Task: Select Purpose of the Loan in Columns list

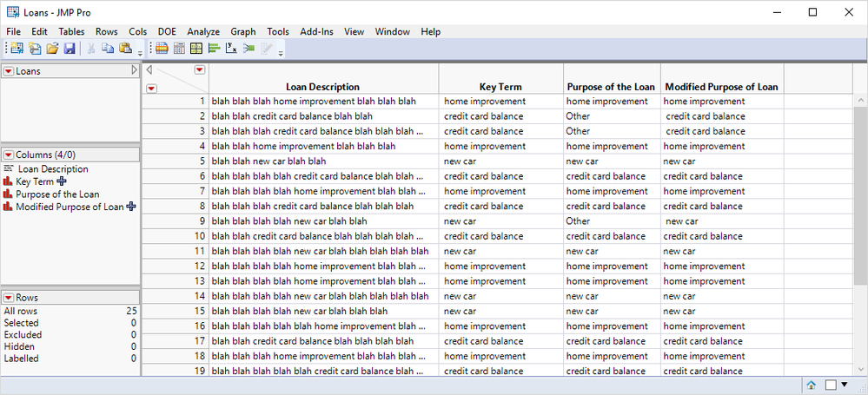Action: 57,194
